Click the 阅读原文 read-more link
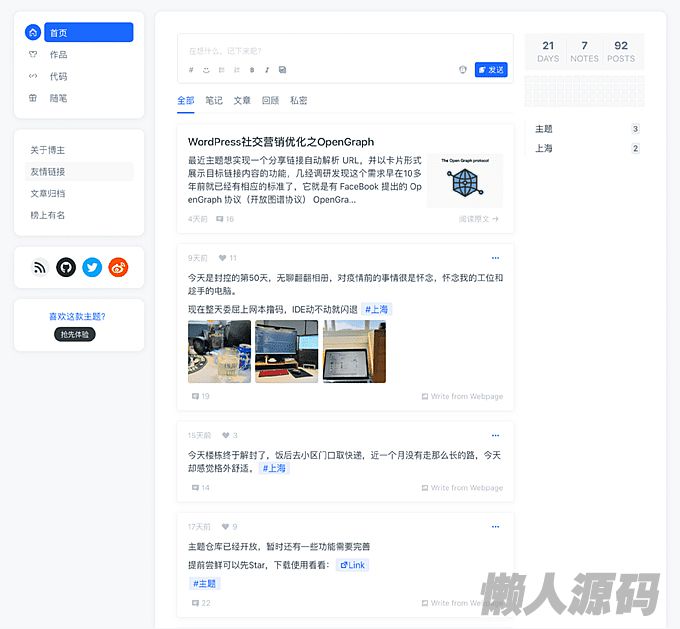Screen dimensions: 680x629 tap(479, 219)
